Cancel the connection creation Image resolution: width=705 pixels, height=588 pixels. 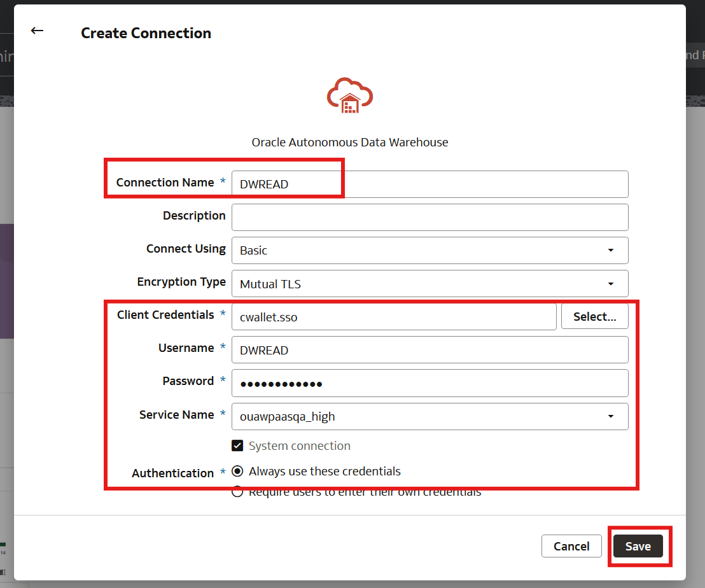pyautogui.click(x=571, y=545)
